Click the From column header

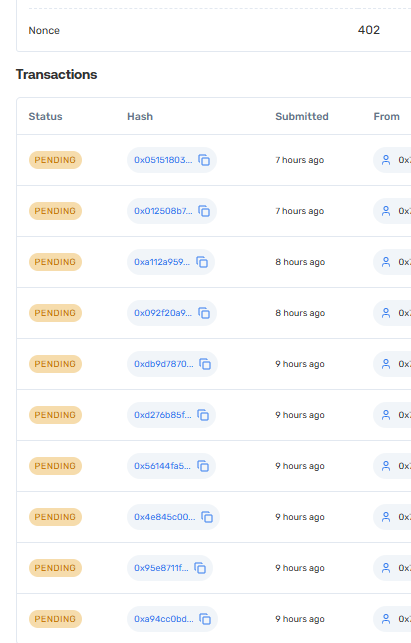(386, 116)
